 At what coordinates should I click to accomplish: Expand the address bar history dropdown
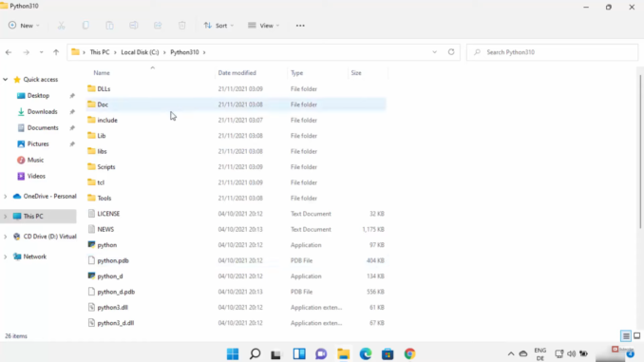[434, 52]
